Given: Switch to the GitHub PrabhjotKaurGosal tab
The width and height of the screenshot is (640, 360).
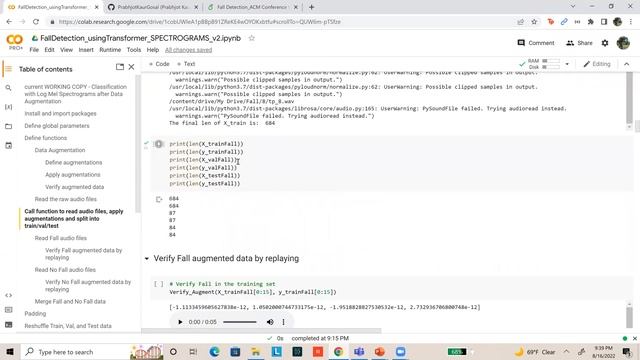Looking at the screenshot, I should (153, 7).
